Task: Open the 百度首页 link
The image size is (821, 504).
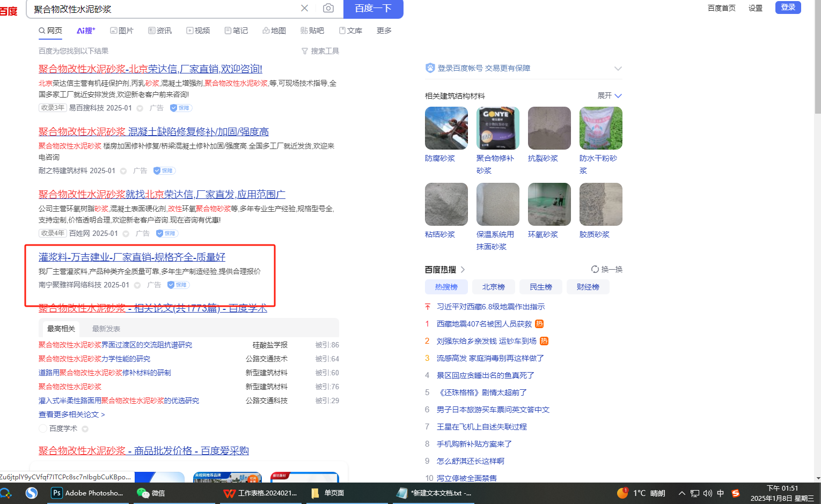Action: (722, 8)
